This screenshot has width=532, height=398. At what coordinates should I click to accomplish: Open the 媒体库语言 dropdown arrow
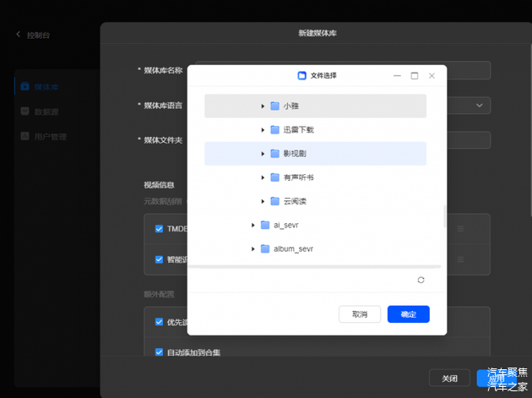[480, 106]
